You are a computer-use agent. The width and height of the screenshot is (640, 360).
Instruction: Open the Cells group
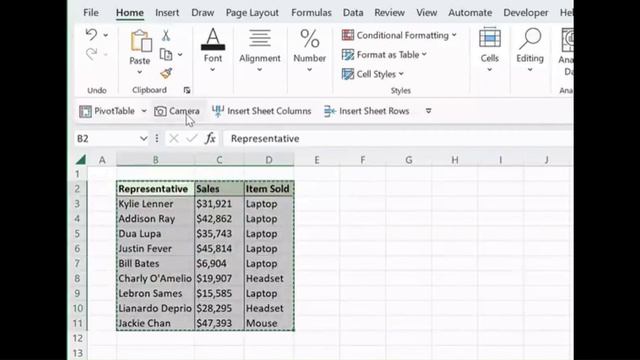[x=489, y=50]
